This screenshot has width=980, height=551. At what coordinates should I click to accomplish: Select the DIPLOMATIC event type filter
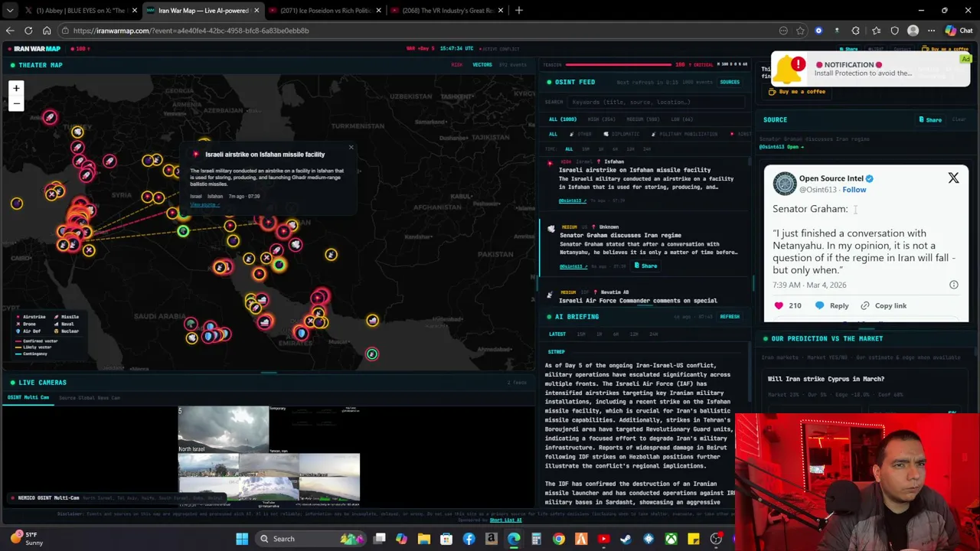click(622, 134)
